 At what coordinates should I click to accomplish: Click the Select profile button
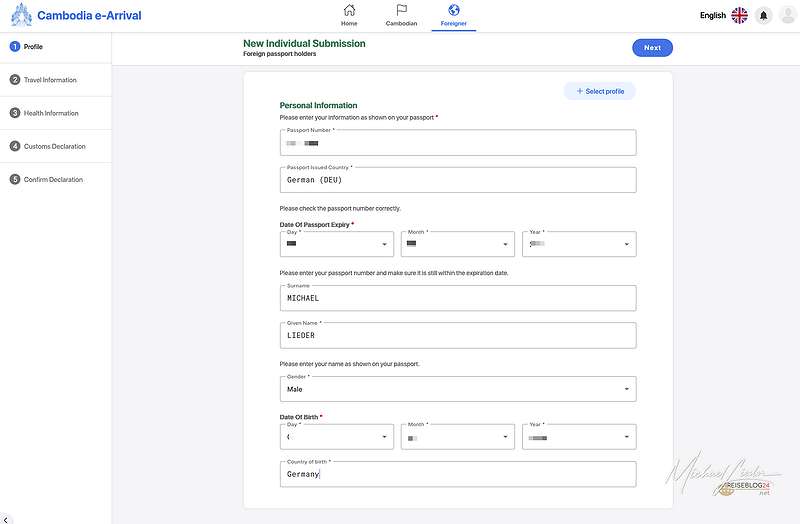(600, 91)
